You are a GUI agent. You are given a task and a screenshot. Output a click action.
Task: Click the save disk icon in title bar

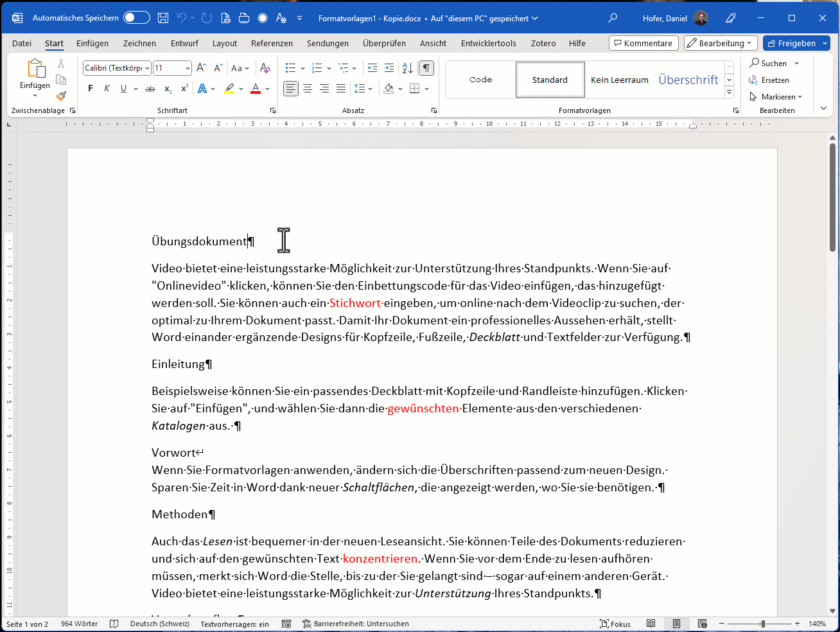pos(163,18)
